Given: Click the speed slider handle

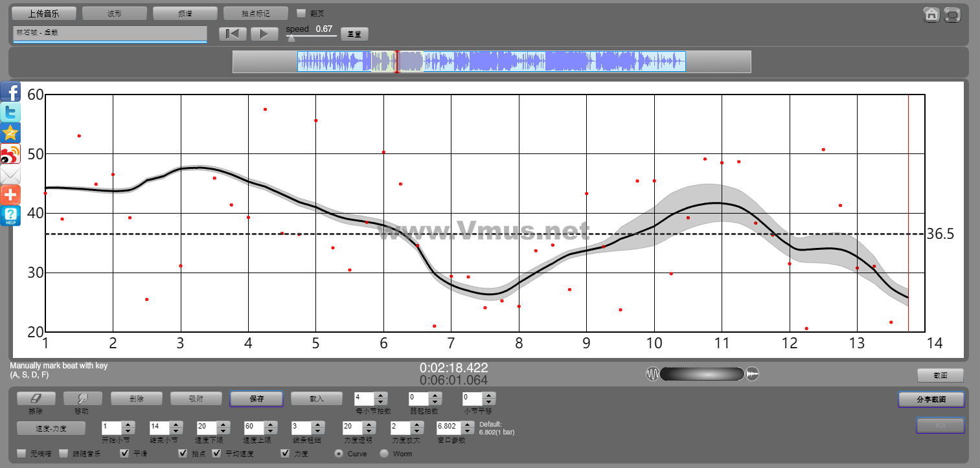Looking at the screenshot, I should (x=291, y=38).
